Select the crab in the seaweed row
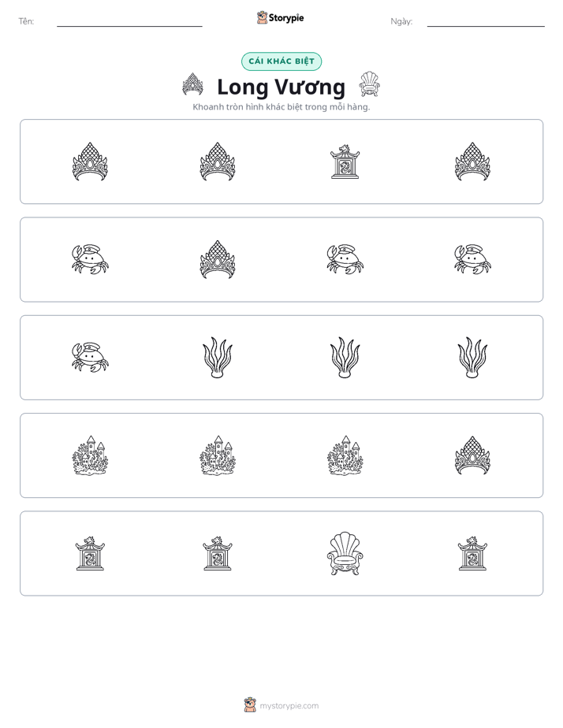Screen dimensions: 563x728 click(x=90, y=358)
